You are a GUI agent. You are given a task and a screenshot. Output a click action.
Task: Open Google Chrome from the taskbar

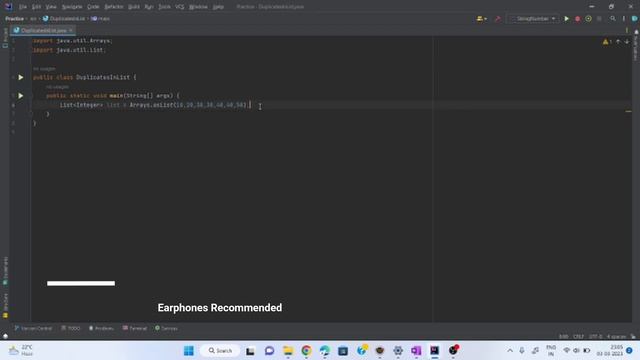[307, 351]
